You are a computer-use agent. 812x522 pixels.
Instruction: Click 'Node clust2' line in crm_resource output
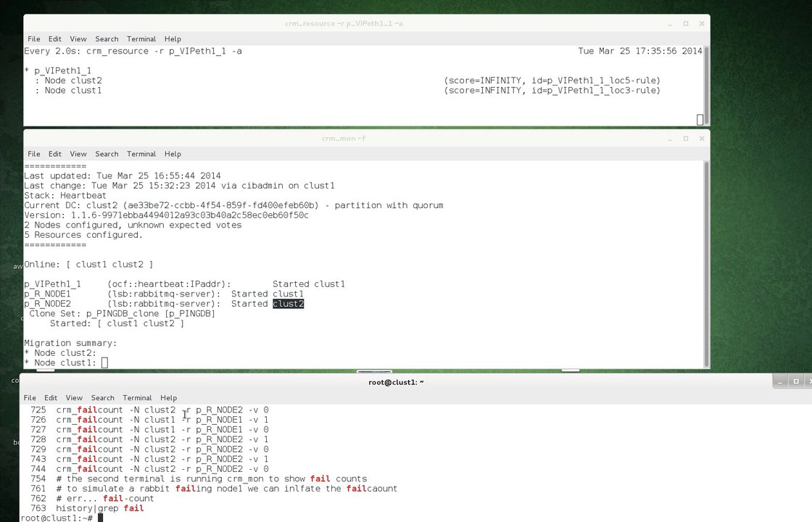pos(68,80)
